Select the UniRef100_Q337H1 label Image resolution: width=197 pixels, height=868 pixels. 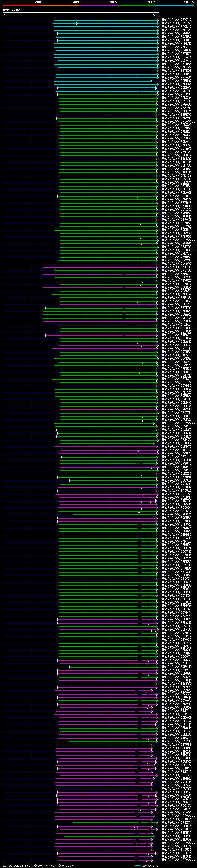tap(176, 108)
